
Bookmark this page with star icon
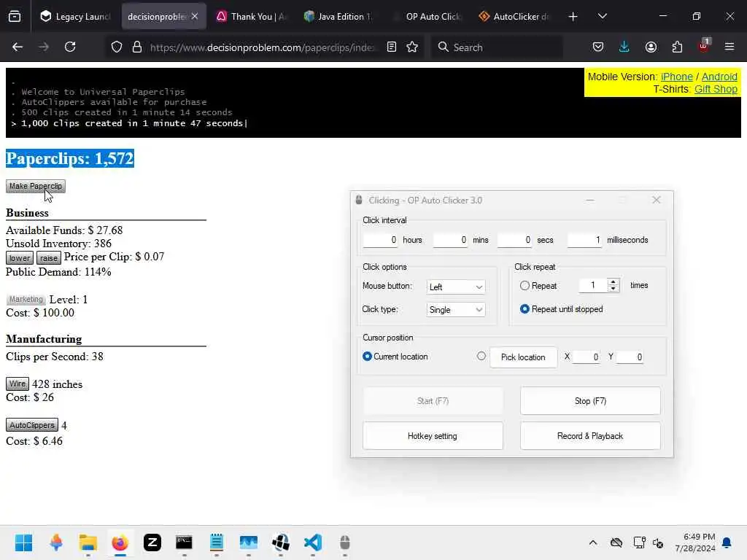click(x=413, y=47)
